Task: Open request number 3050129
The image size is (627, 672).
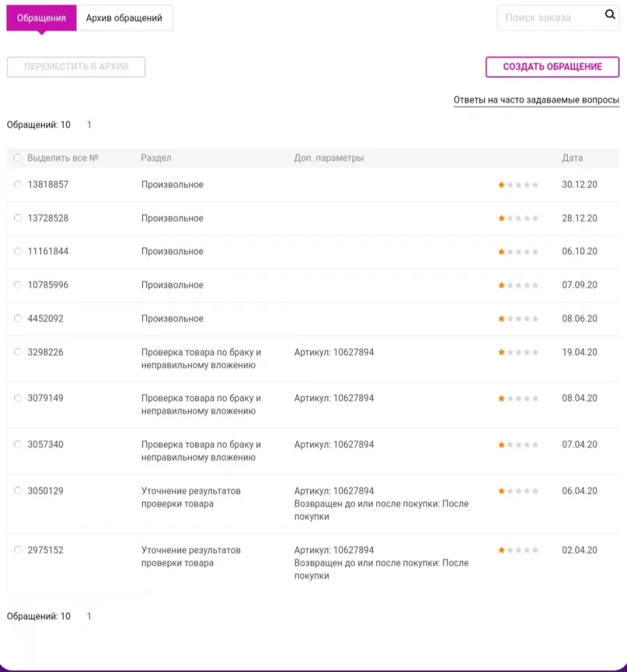Action: [45, 491]
